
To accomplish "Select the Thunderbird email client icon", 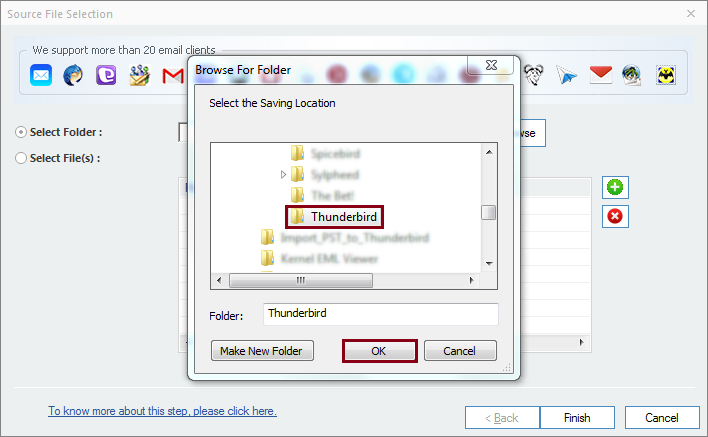I will pos(73,75).
